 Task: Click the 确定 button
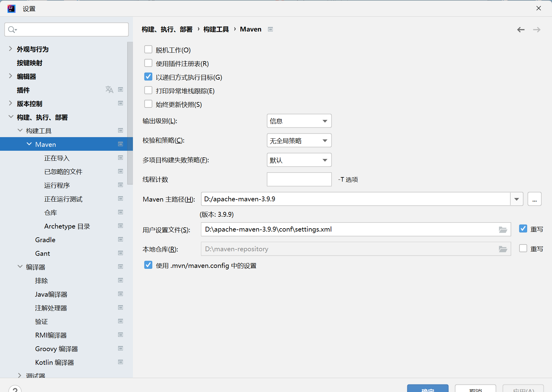tap(428, 388)
